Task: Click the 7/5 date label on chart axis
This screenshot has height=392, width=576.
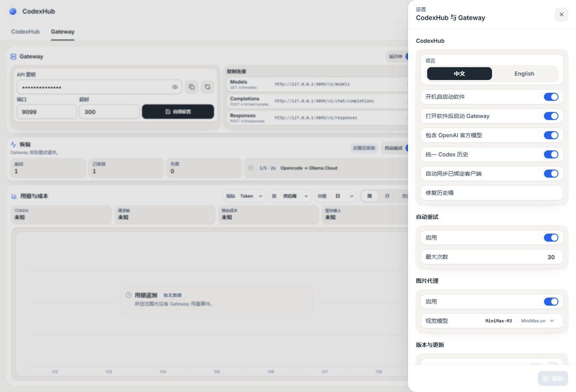Action: (216, 372)
